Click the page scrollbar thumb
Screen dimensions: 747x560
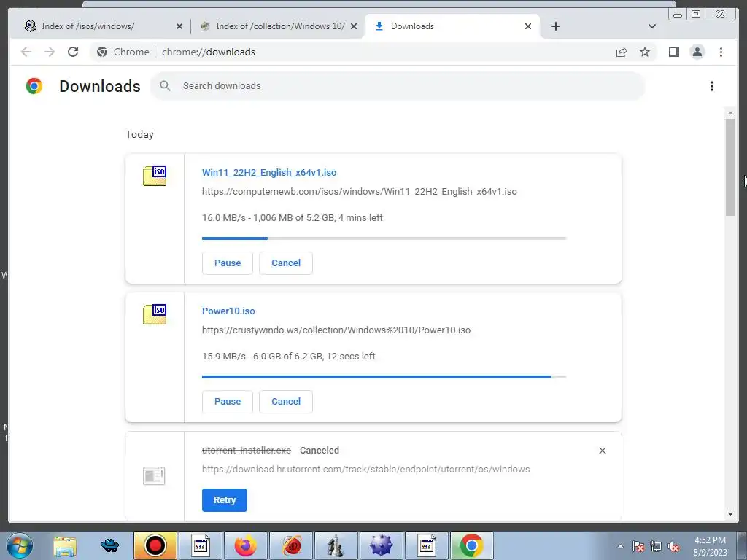click(x=730, y=167)
